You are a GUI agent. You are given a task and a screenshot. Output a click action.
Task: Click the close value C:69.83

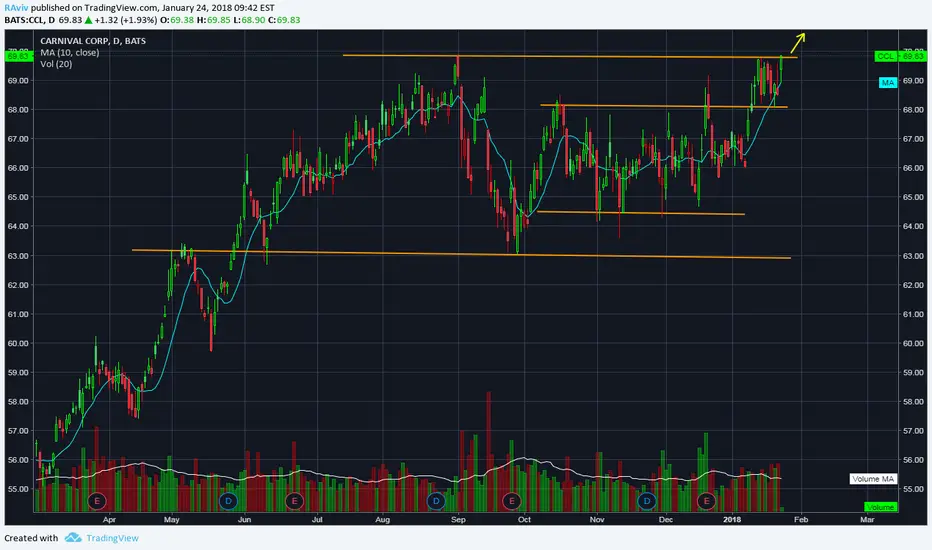point(284,20)
